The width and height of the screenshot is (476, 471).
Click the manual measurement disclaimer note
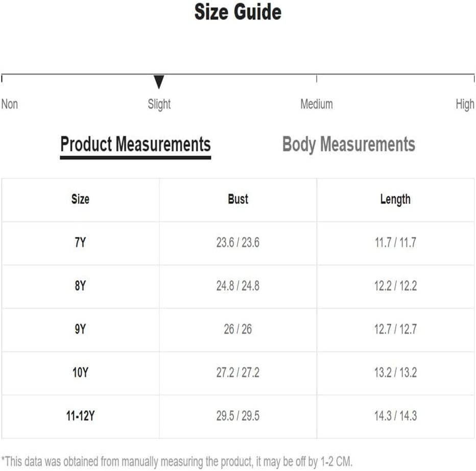point(177,462)
